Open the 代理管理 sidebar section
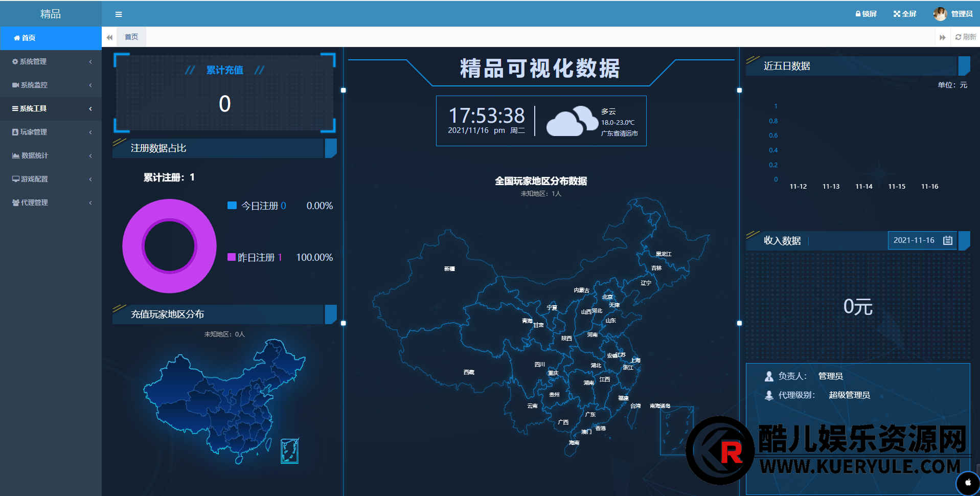Screen dimensions: 980x496 tap(51, 202)
